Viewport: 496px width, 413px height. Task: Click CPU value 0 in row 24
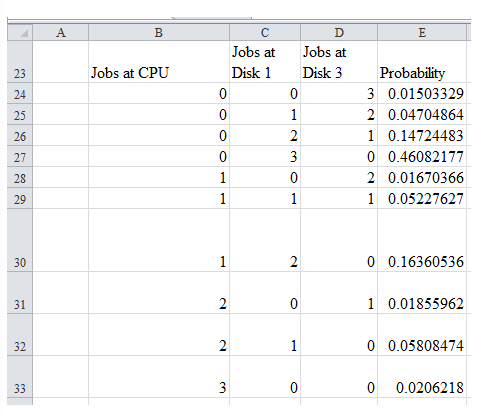click(x=159, y=93)
